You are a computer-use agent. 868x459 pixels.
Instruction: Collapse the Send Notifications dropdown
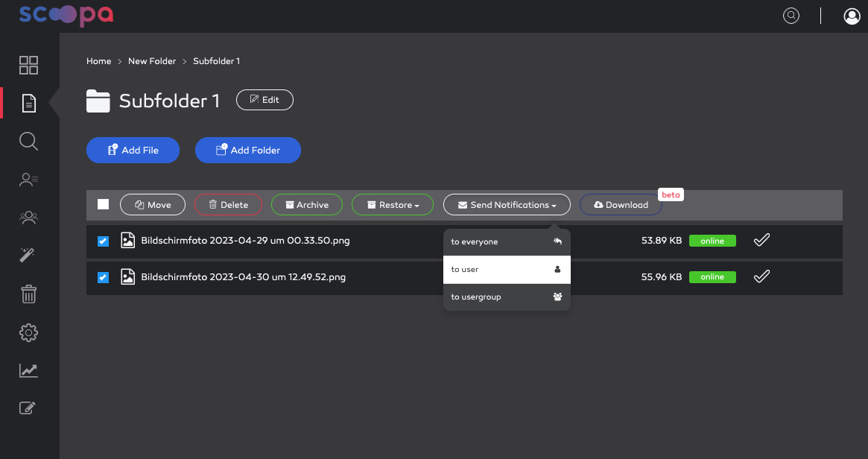click(507, 205)
